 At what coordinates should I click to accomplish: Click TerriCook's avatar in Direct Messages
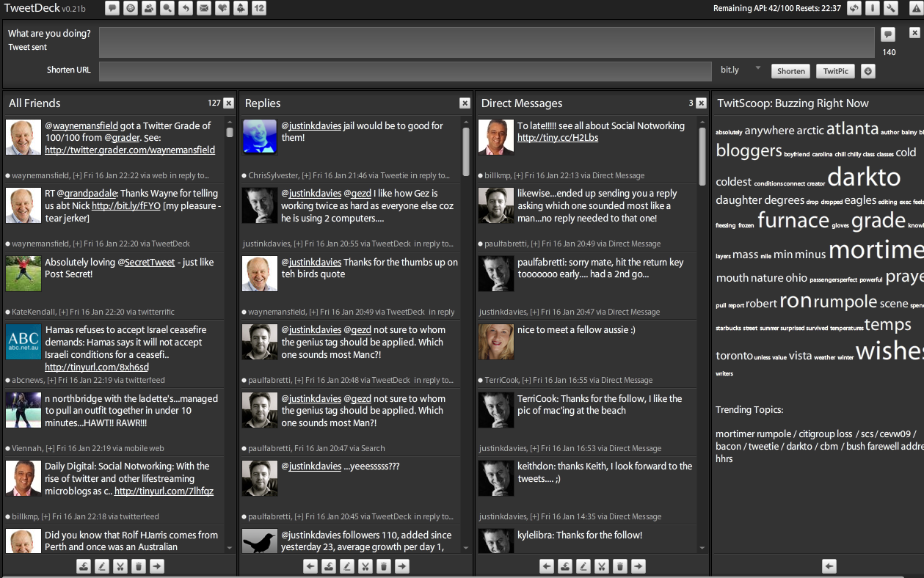[496, 342]
